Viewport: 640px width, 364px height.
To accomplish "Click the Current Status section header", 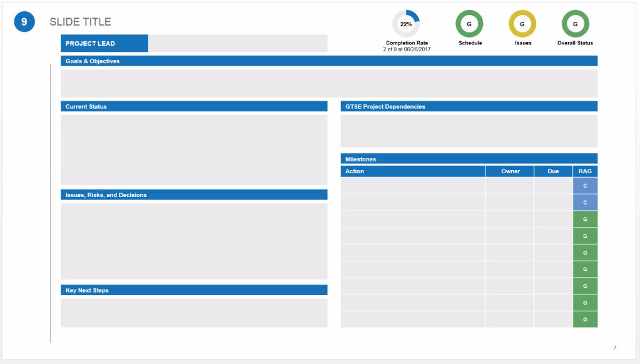I will pyautogui.click(x=193, y=107).
